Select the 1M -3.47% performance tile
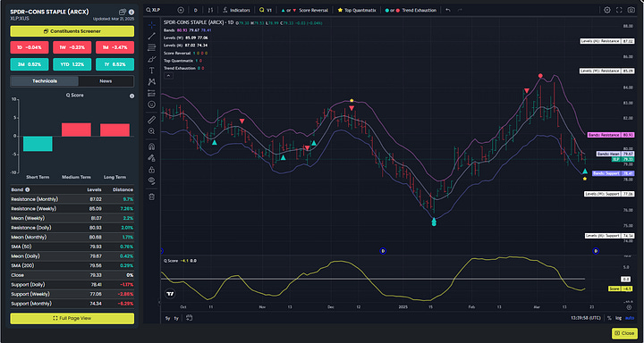The height and width of the screenshot is (343, 644). (114, 47)
